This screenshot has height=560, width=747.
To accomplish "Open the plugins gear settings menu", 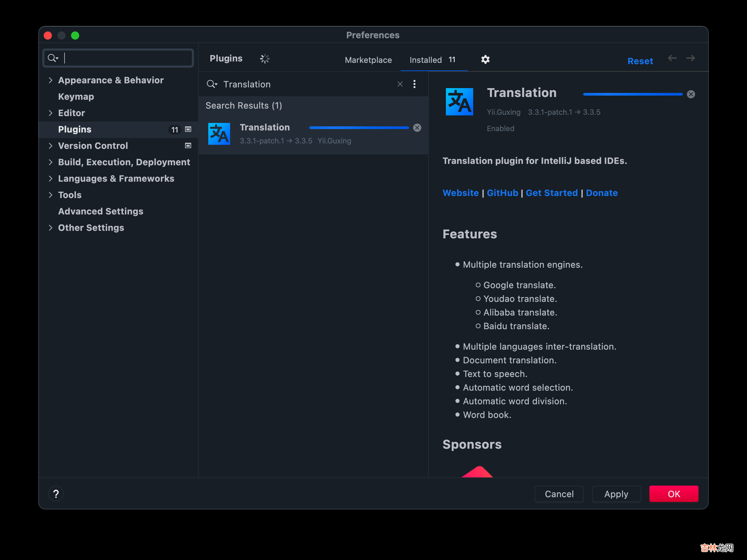I will [485, 59].
